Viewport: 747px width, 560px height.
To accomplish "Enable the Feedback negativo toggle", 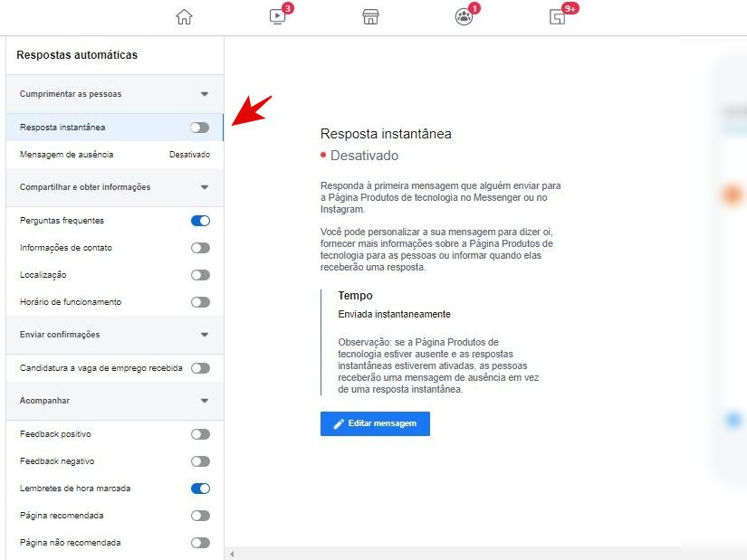I will (x=200, y=461).
